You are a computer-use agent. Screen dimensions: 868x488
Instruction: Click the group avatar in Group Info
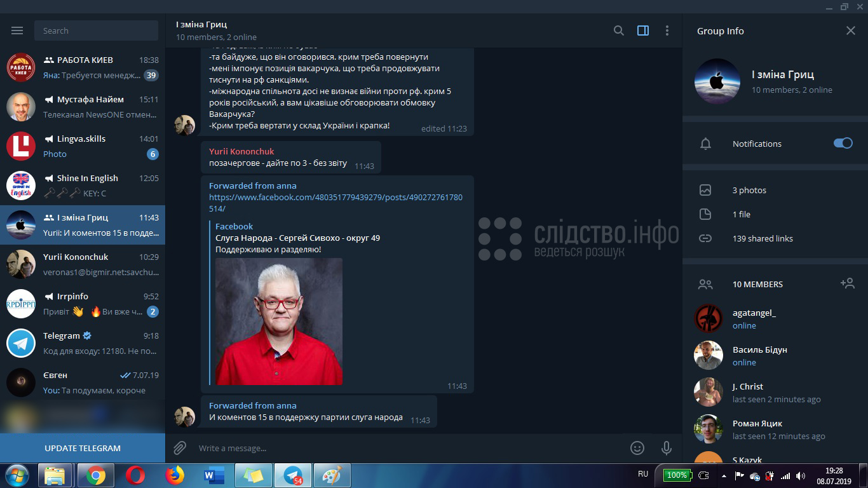pos(717,81)
